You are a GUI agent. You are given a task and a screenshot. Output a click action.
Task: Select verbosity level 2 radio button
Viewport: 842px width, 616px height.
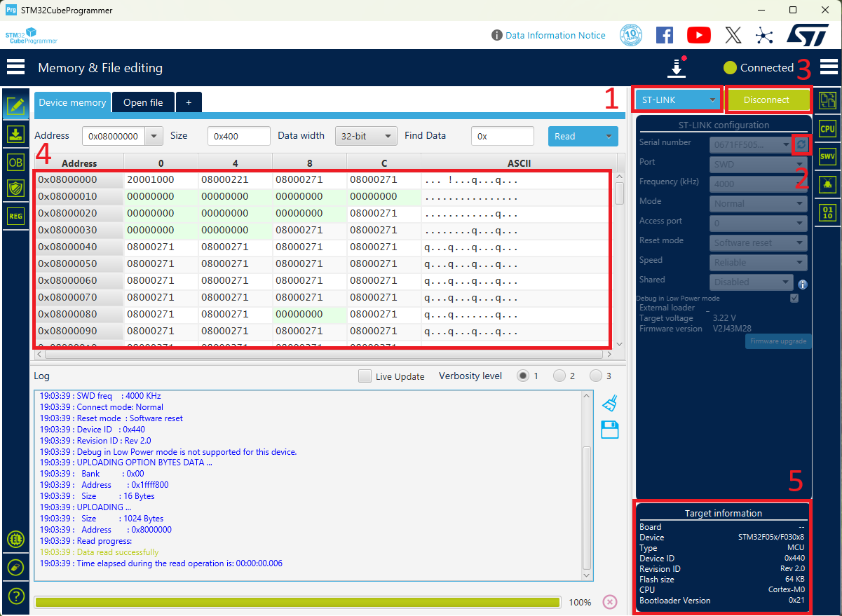[559, 376]
